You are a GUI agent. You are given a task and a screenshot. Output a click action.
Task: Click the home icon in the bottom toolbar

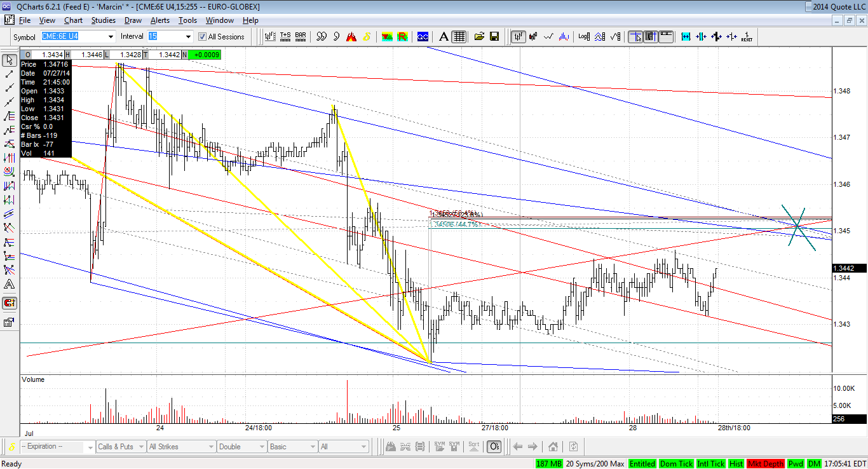553,447
